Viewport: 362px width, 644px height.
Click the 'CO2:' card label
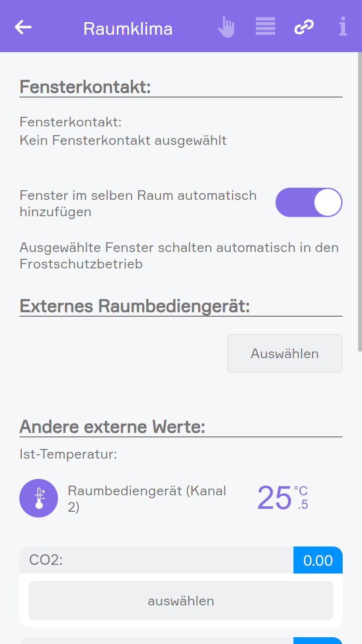(x=46, y=560)
